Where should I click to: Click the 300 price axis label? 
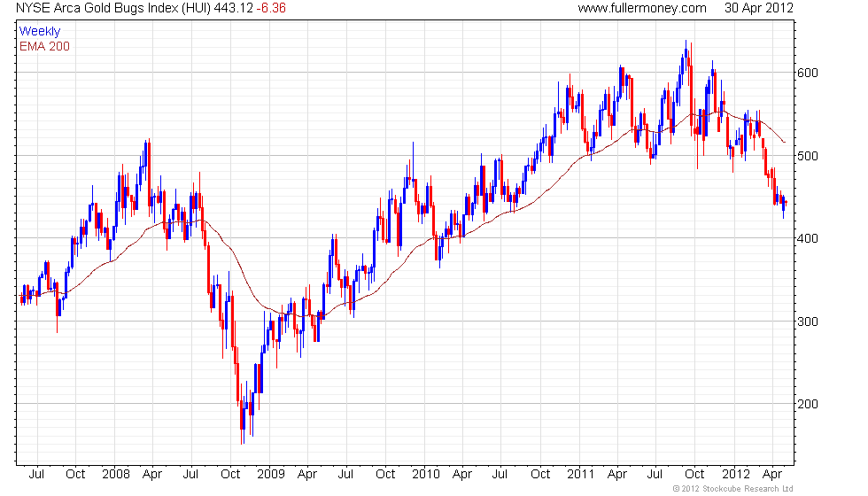coord(807,322)
